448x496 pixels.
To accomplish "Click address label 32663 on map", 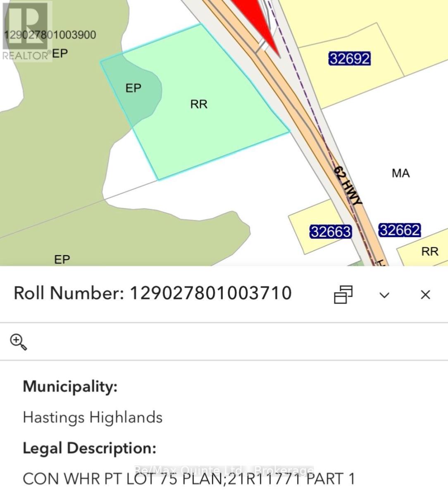I will pos(331,232).
